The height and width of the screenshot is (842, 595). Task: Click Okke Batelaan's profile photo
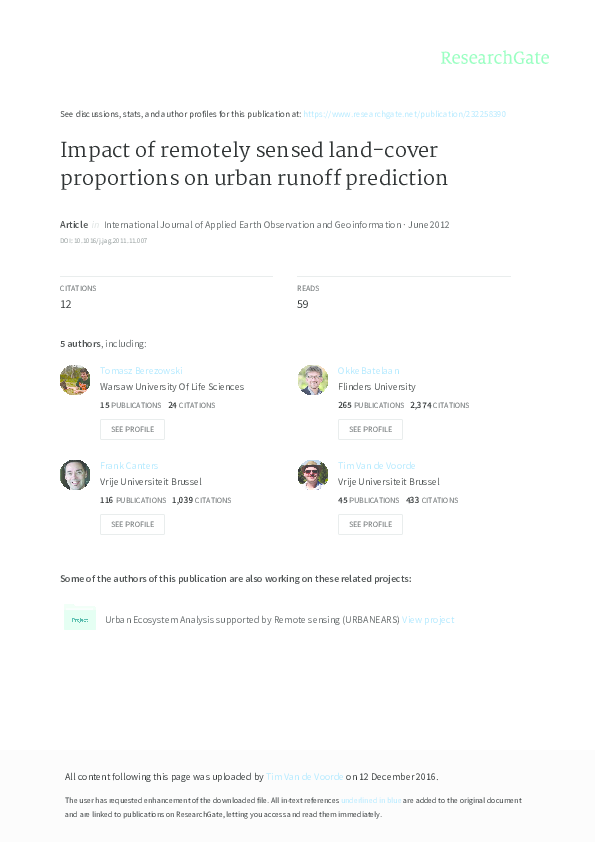click(313, 380)
